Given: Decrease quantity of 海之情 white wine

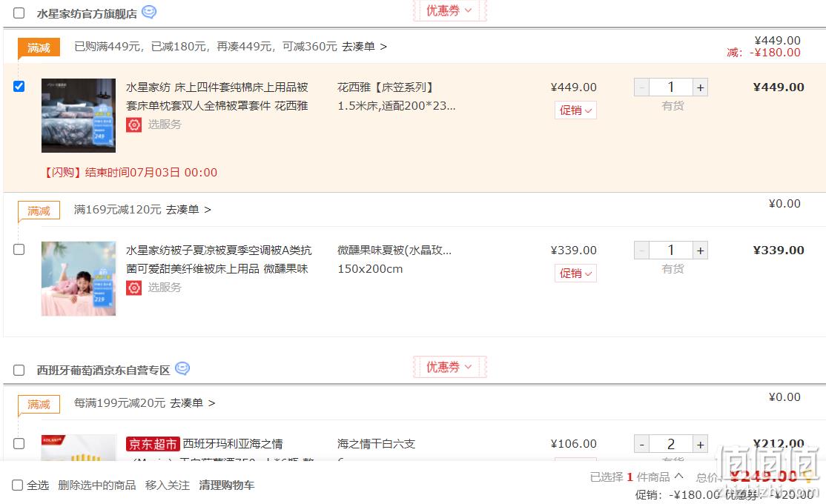Looking at the screenshot, I should (x=641, y=444).
